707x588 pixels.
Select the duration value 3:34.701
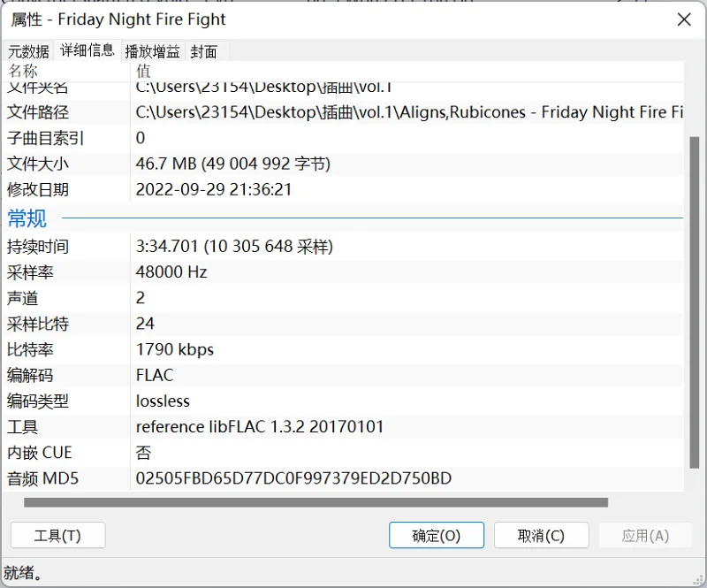coord(234,247)
